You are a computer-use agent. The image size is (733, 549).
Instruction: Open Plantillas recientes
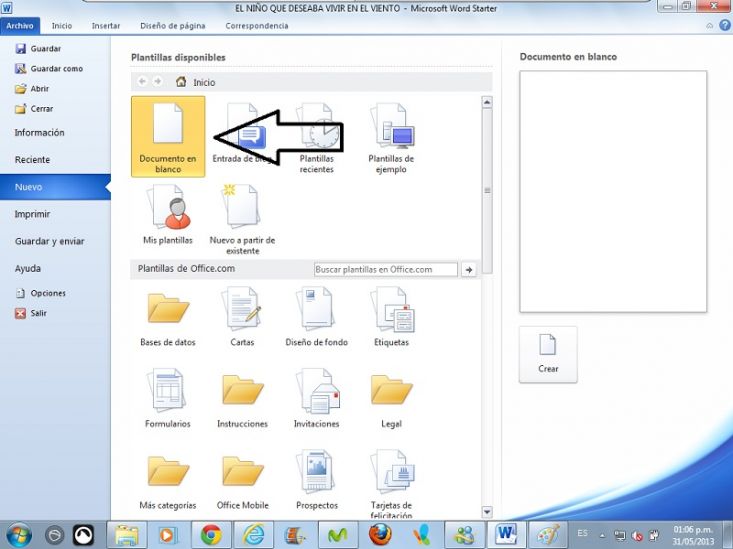coord(316,138)
